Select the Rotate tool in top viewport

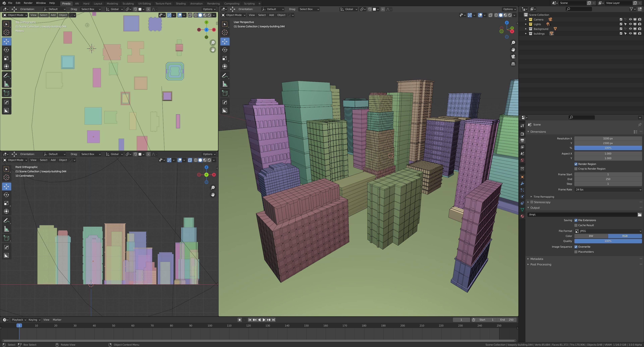[7, 50]
